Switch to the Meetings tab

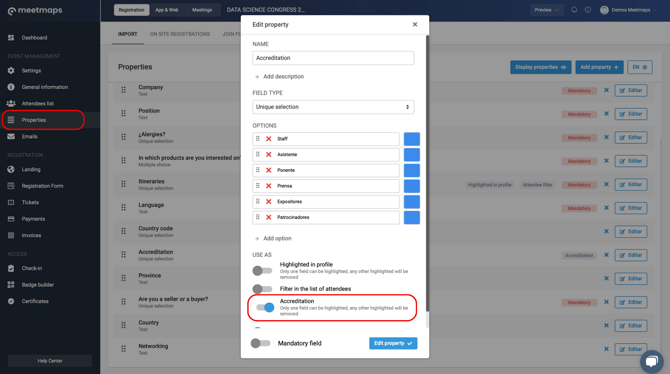202,10
